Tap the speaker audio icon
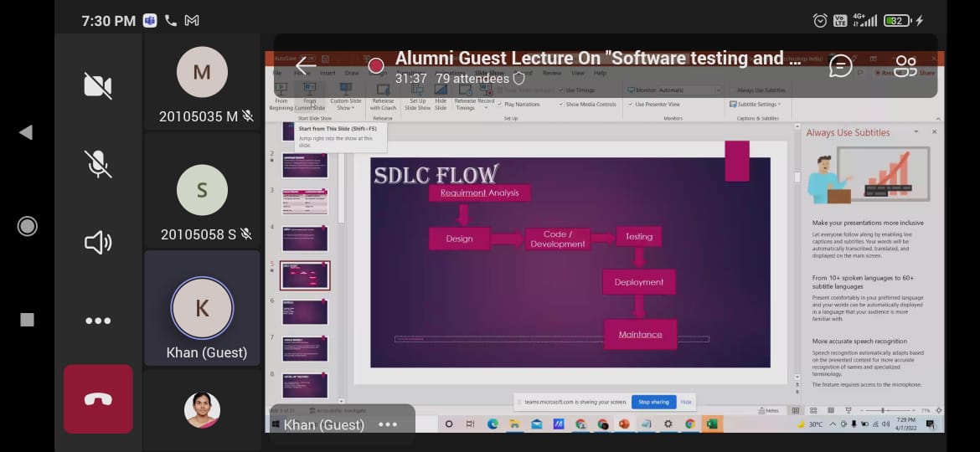This screenshot has height=452, width=980. (98, 243)
